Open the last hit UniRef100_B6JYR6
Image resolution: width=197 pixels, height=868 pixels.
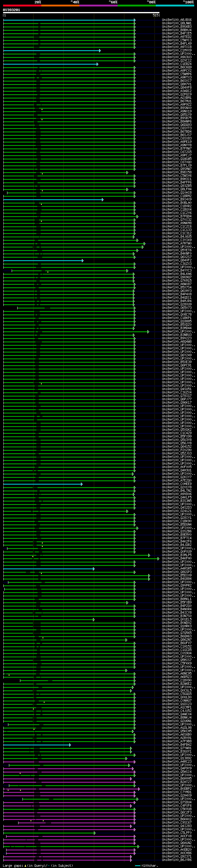[x=177, y=860]
